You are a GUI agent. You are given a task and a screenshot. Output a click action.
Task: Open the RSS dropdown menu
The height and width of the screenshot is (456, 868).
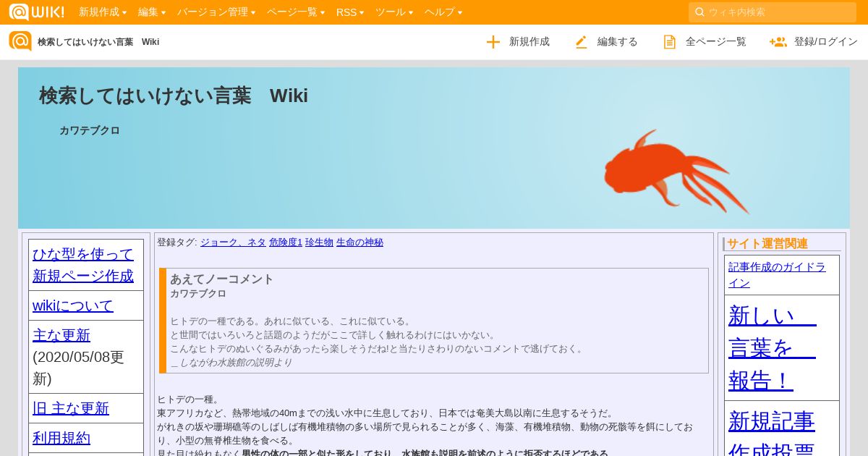(x=350, y=12)
